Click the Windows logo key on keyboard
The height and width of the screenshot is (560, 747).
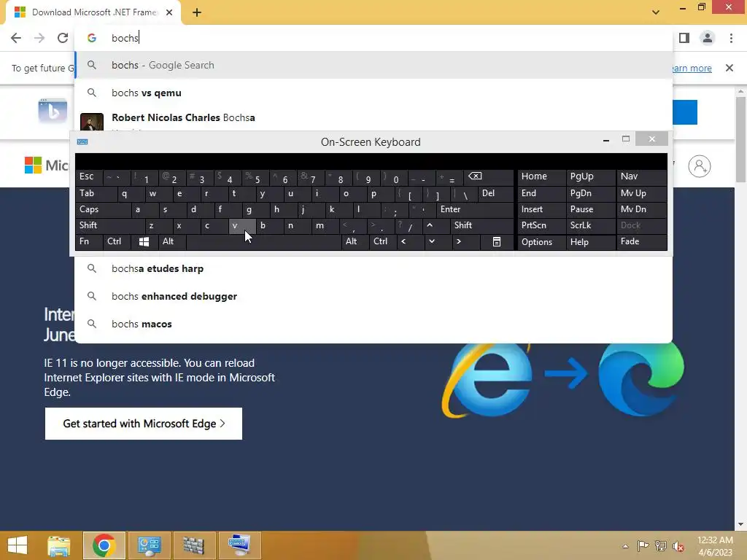144,242
